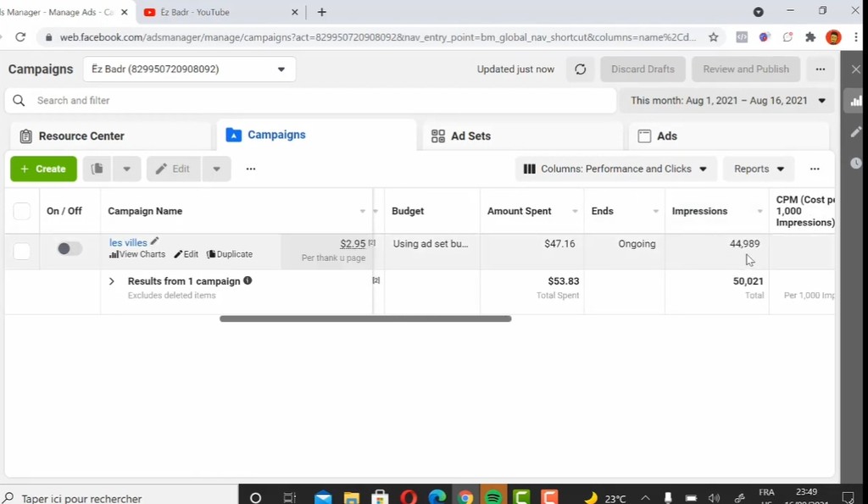The height and width of the screenshot is (504, 868).
Task: Open the more options menu beside Review and Publish
Action: point(820,69)
